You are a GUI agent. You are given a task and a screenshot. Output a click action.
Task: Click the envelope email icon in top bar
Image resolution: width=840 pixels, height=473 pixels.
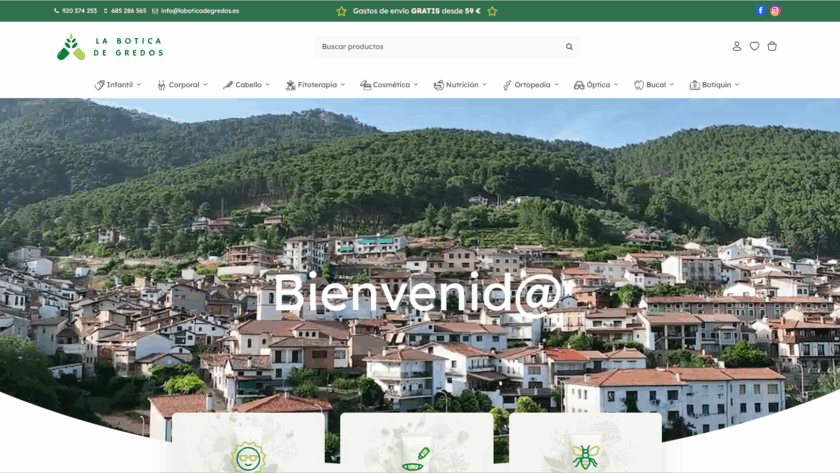coord(155,11)
